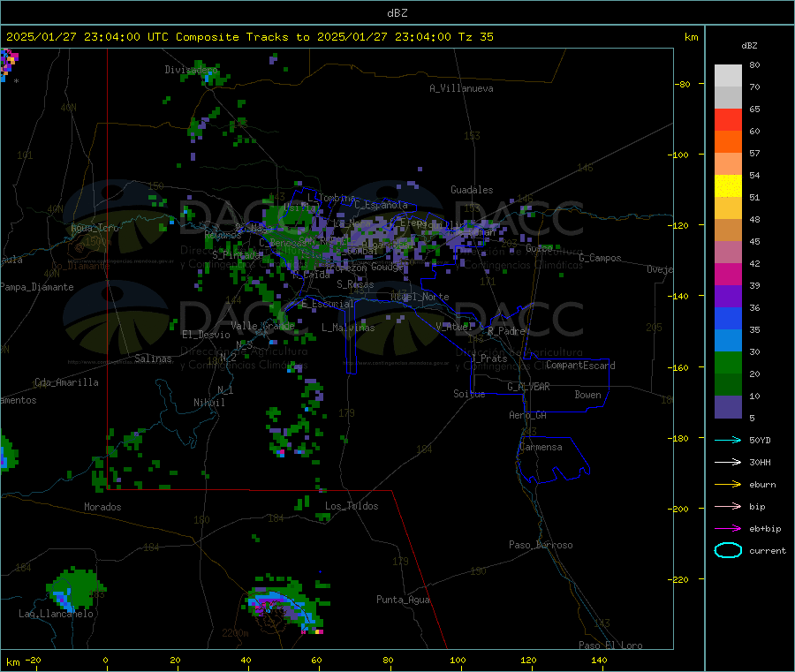Image resolution: width=795 pixels, height=672 pixels.
Task: Click the magenta eb+bip arrow icon
Action: tap(728, 528)
